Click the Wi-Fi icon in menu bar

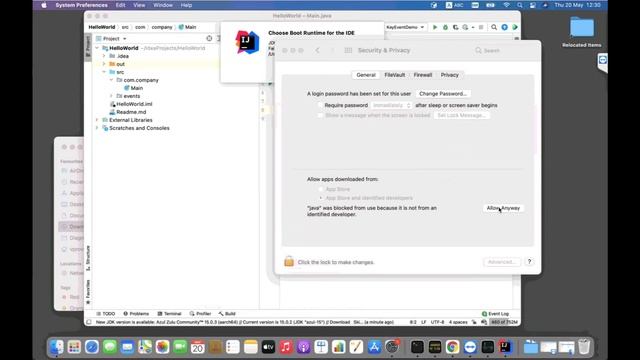[x=506, y=5]
